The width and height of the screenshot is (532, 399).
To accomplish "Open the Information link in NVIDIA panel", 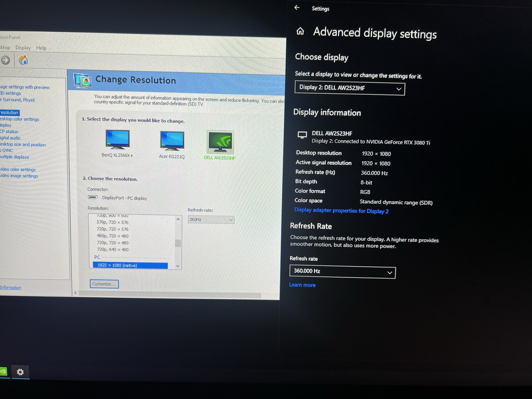I will click(x=10, y=287).
